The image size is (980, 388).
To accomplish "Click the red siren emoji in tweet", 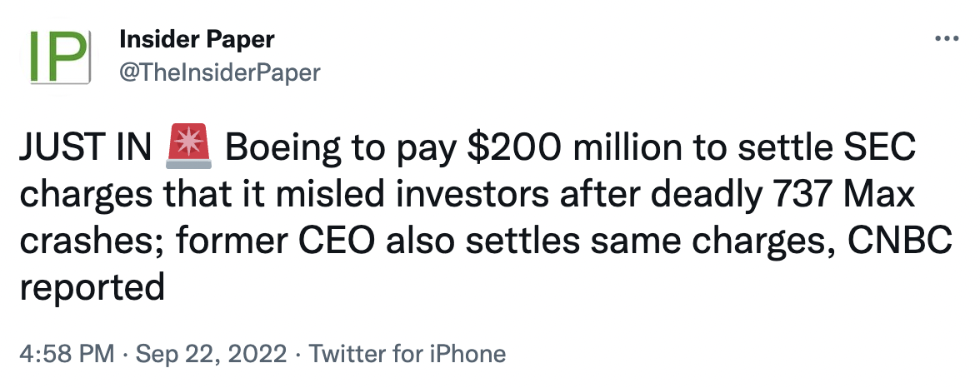I will (x=192, y=150).
